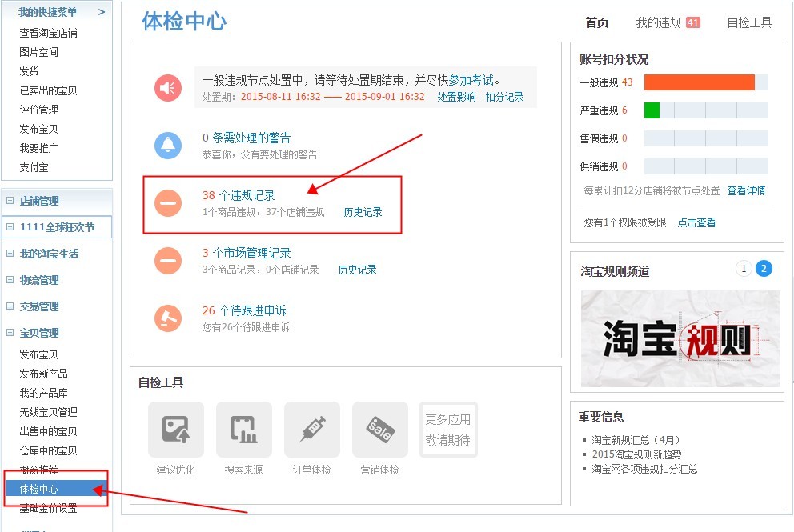794x532 pixels.
Task: Click the empty 售假违规 progress bar
Action: (x=706, y=138)
